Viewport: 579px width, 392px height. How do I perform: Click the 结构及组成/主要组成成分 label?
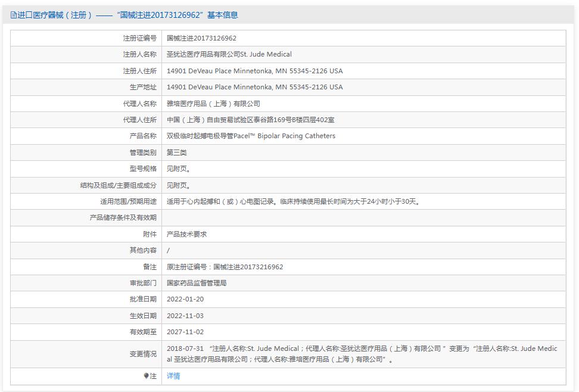coord(118,185)
